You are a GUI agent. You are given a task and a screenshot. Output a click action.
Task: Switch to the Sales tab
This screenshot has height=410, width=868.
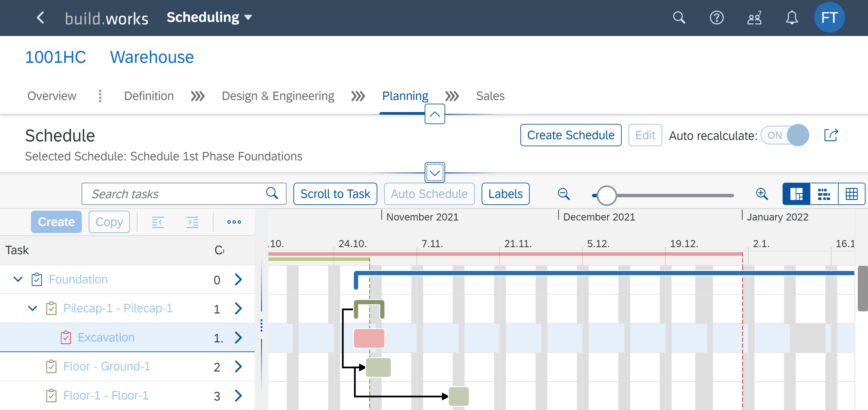tap(490, 96)
